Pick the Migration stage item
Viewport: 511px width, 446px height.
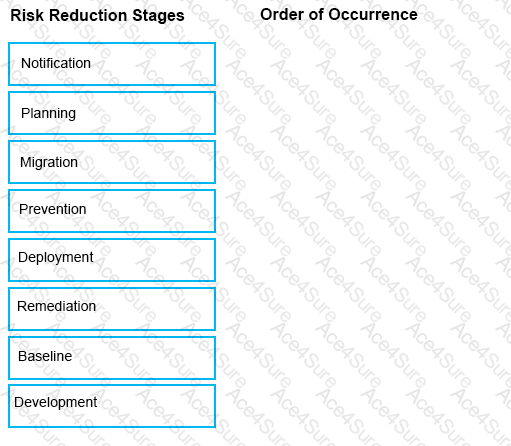point(112,162)
